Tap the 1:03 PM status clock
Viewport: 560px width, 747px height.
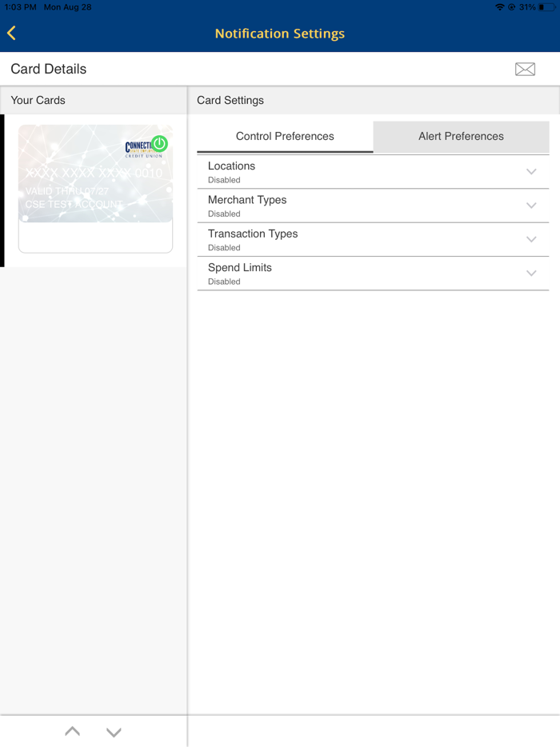[x=21, y=7]
